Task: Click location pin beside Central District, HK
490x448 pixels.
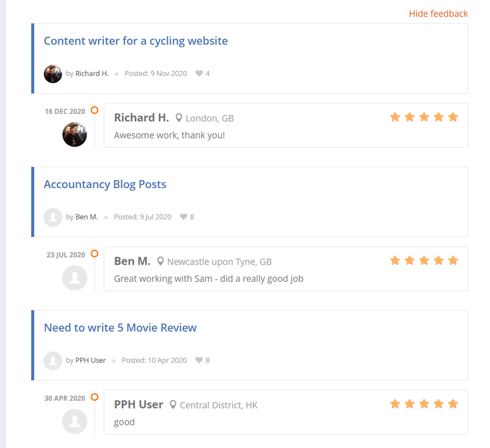Action: pyautogui.click(x=173, y=404)
